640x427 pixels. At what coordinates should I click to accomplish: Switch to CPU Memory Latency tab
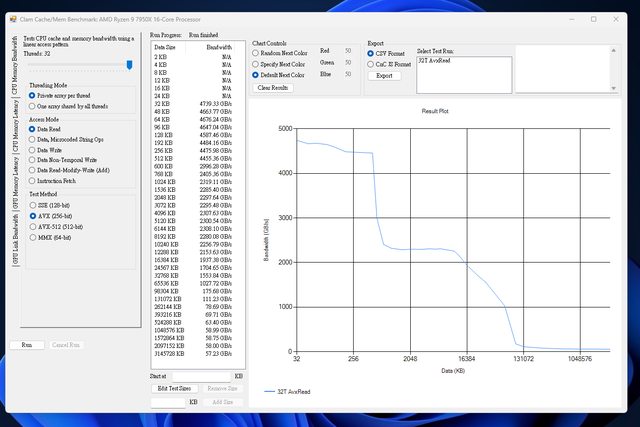pos(15,136)
